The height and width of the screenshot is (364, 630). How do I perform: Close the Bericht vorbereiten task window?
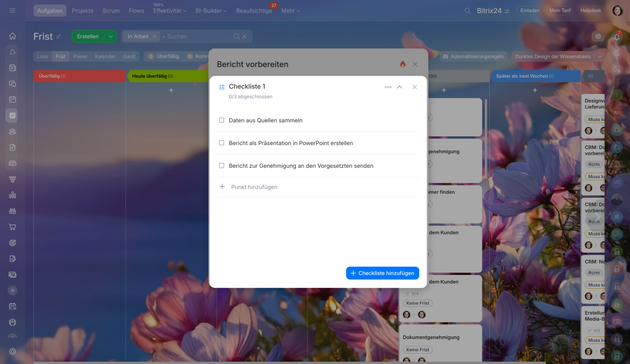[415, 64]
